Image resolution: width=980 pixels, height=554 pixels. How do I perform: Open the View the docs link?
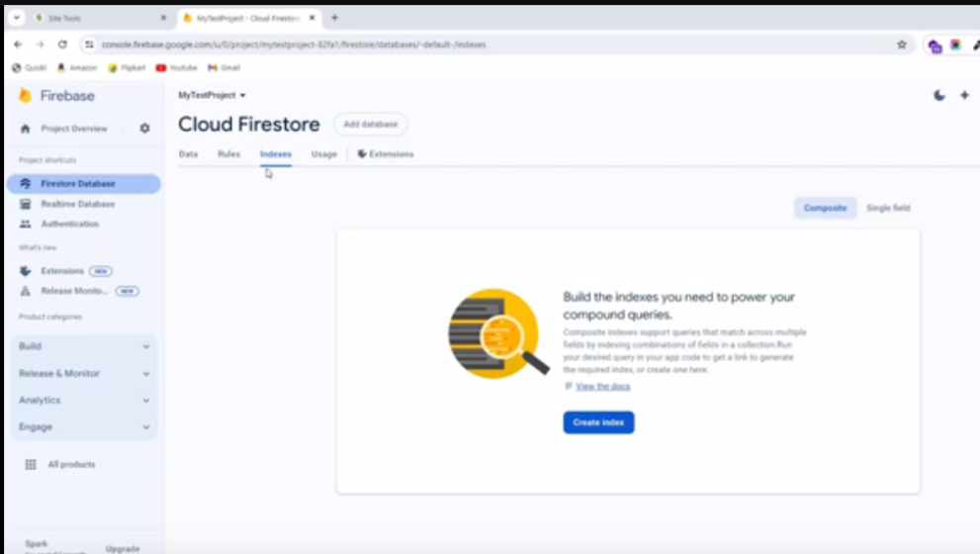pos(602,386)
